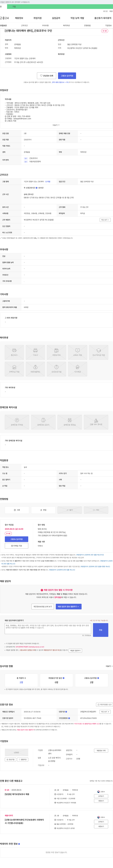Screen dimensions: 113x868
Task: Click 요약보기 for 재가요양보호사 listing
Action: (101, 796)
